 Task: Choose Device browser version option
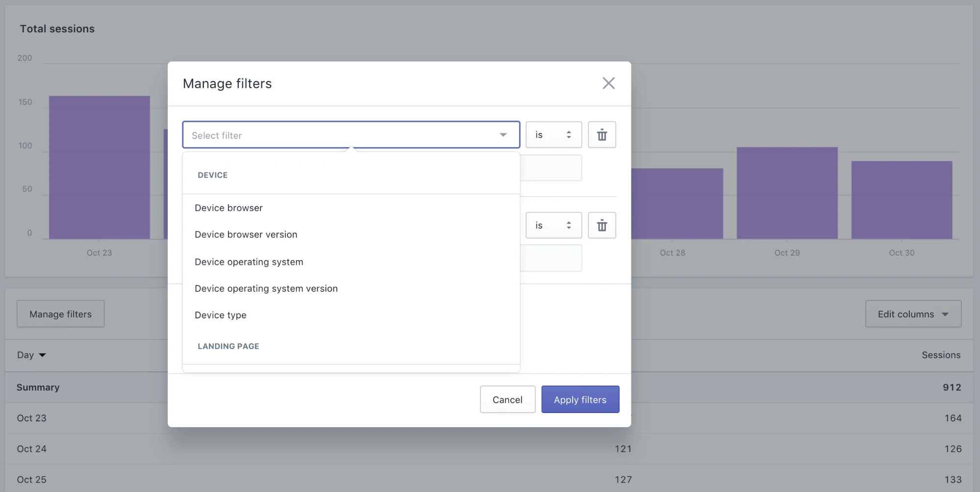(x=246, y=234)
